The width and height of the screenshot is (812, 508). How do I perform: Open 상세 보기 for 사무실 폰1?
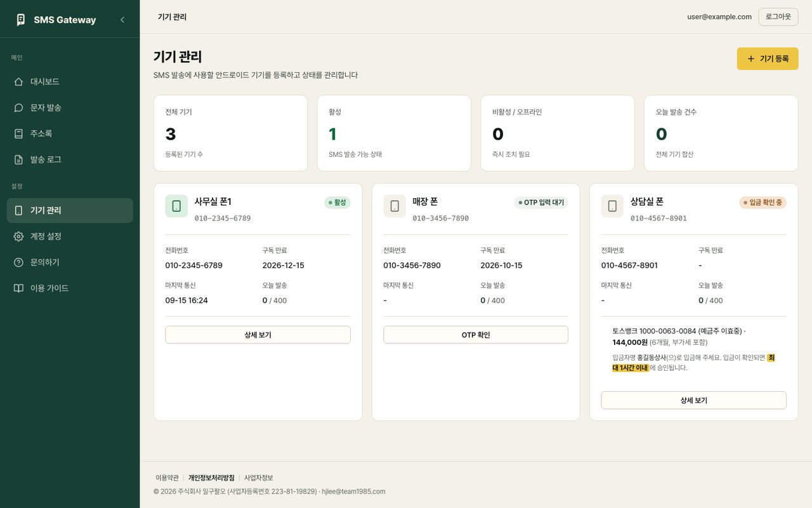[258, 335]
